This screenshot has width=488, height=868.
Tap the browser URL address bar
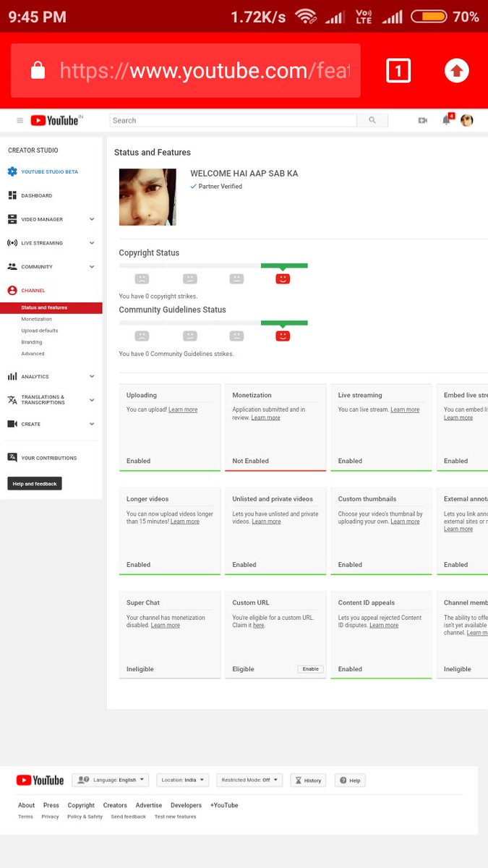click(x=186, y=70)
